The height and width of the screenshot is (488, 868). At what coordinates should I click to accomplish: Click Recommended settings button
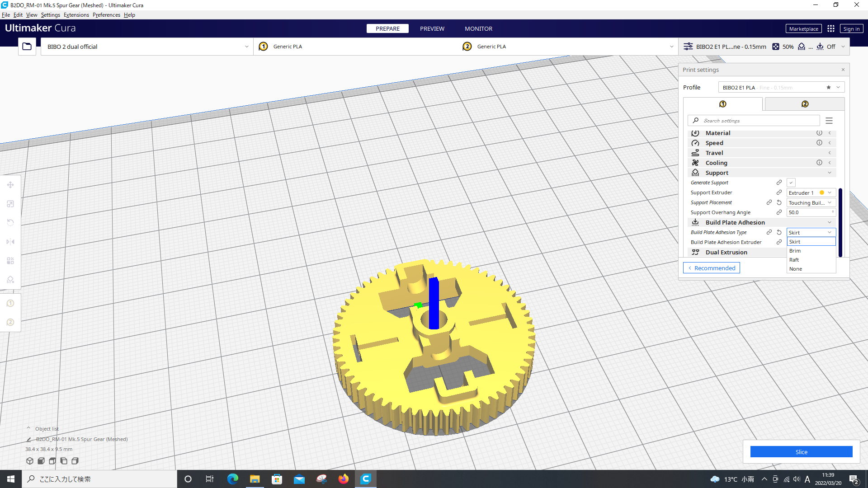[x=711, y=267]
